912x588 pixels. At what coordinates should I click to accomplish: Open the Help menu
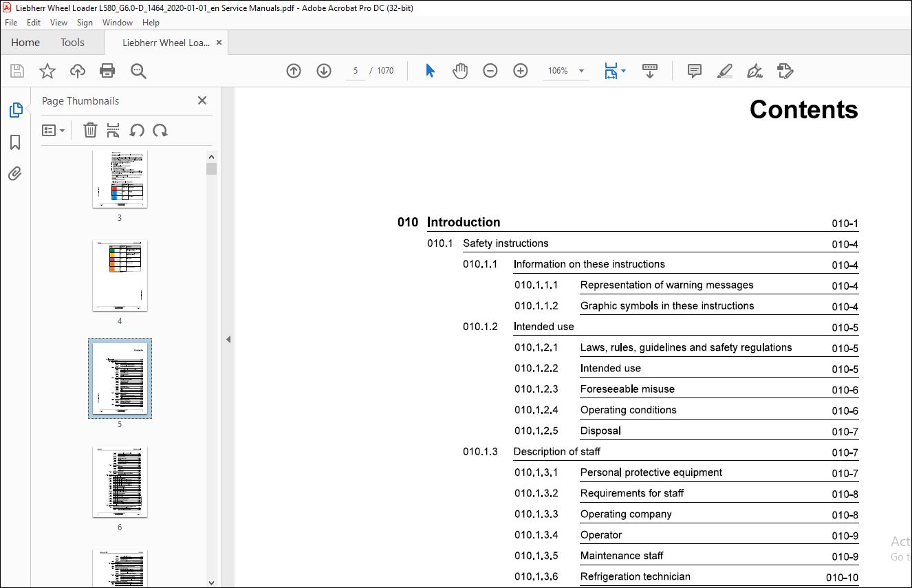click(151, 23)
